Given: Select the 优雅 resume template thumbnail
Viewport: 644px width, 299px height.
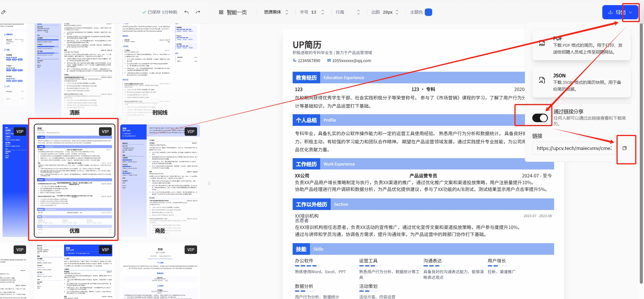Looking at the screenshot, I should point(74,181).
